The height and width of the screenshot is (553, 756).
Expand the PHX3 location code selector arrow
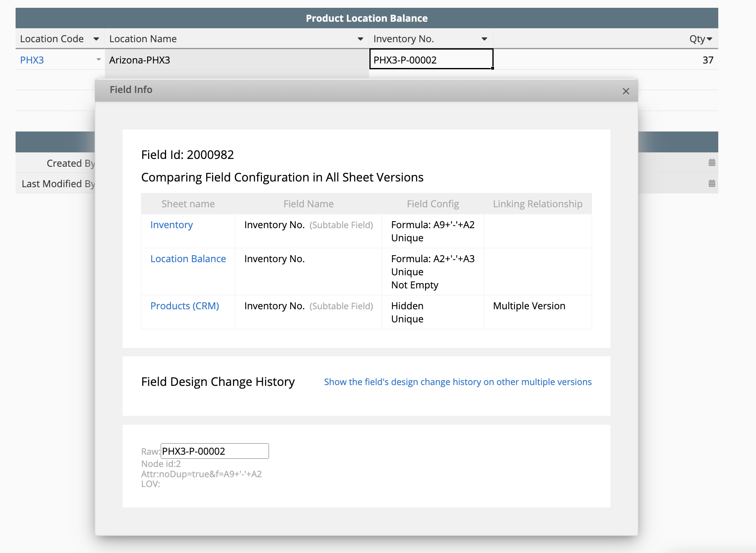coord(98,60)
